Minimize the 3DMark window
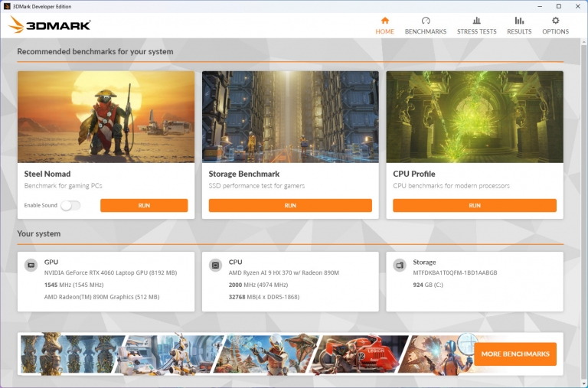Viewport: 588px width, 388px height. pyautogui.click(x=540, y=6)
